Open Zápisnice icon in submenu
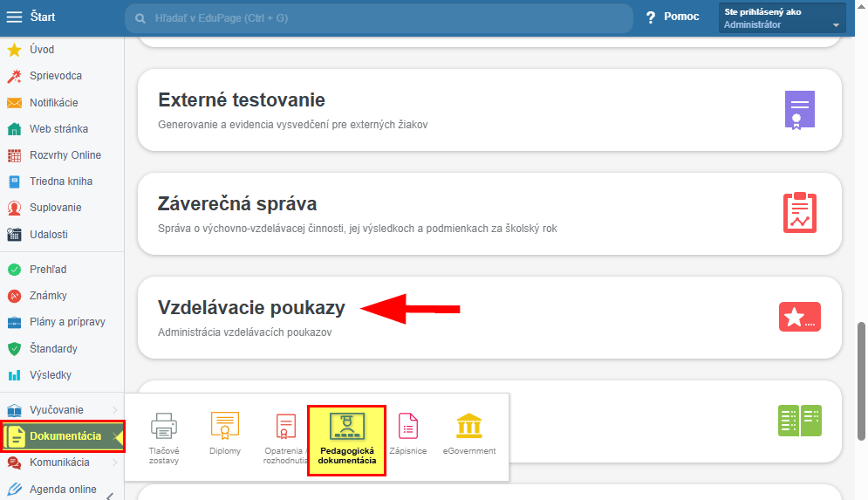The image size is (868, 500). (408, 427)
